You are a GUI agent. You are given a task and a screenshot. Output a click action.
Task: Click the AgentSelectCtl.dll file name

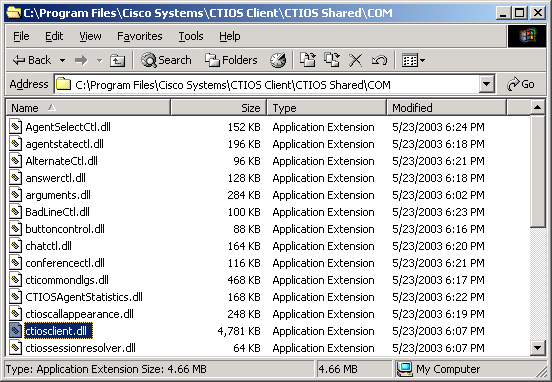pos(68,127)
